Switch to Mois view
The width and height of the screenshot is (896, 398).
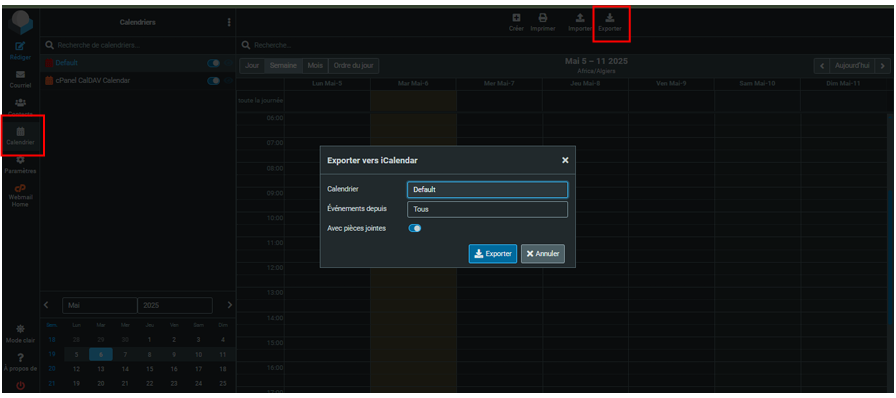tap(315, 66)
